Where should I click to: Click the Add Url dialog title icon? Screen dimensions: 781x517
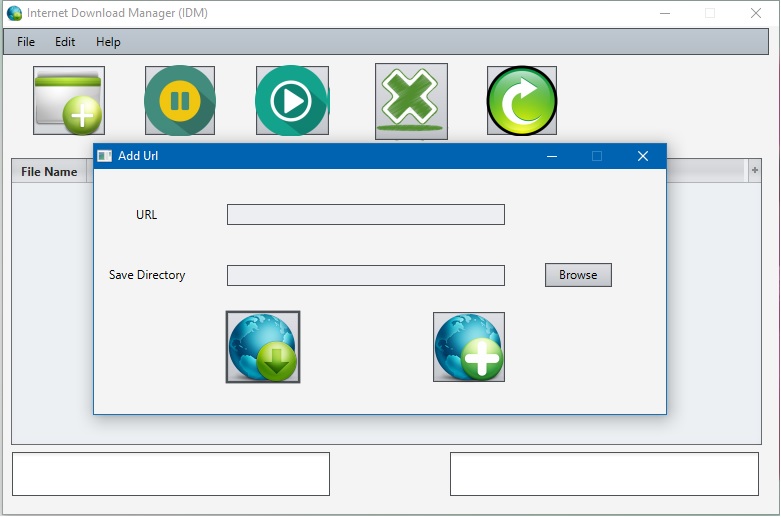point(105,156)
